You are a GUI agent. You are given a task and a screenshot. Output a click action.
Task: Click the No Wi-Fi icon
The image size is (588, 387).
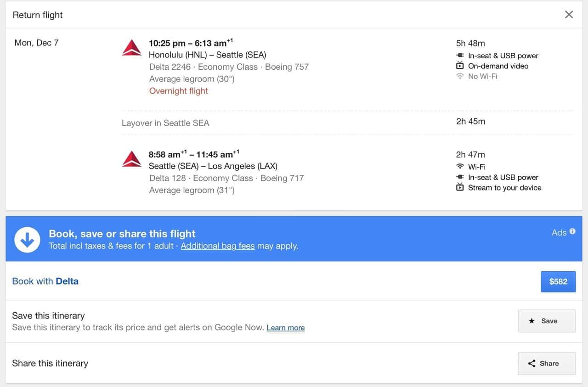coord(460,76)
